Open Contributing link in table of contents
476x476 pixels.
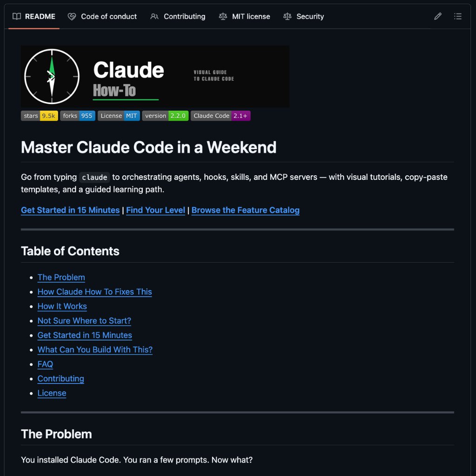[61, 378]
